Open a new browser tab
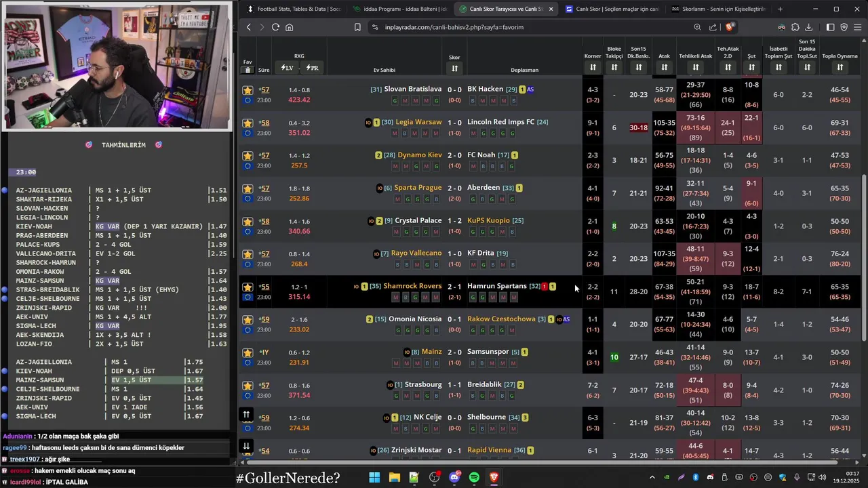The height and width of the screenshot is (488, 868). (x=780, y=9)
